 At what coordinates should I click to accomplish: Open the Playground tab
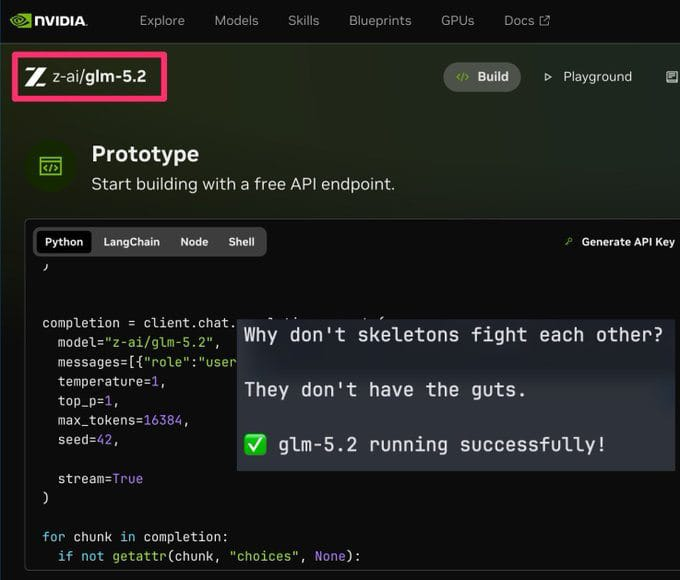(x=588, y=77)
